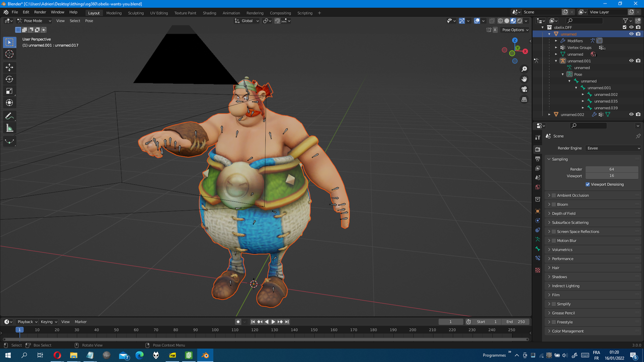
Task: Open the Pose Options dropdown
Action: coord(515,30)
